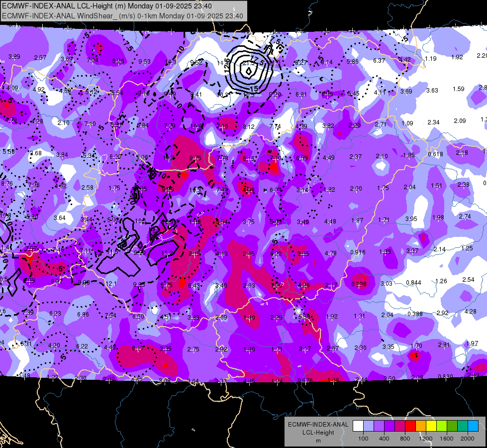This screenshot has height=448, width=487.
Task: Click the grid value 4.96
Action: 249,190
